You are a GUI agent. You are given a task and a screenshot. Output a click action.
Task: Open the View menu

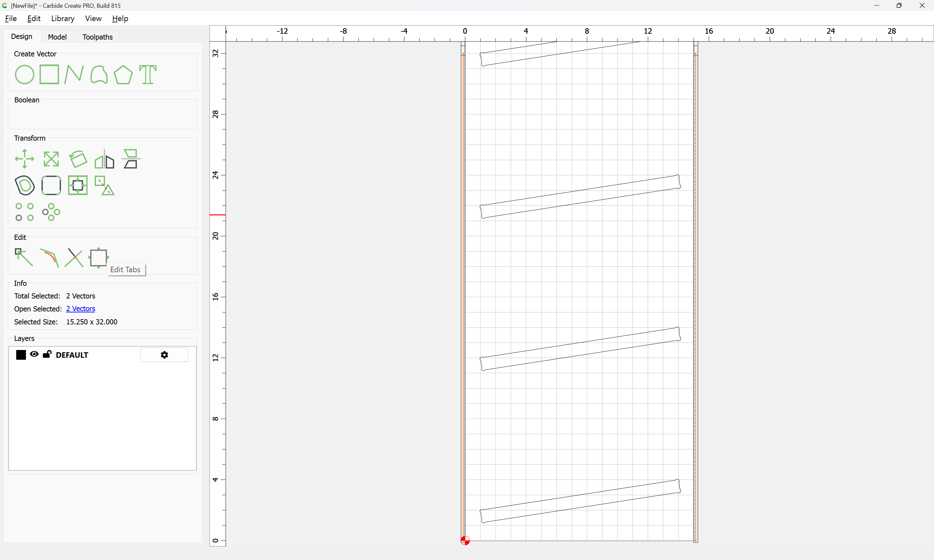click(x=93, y=18)
